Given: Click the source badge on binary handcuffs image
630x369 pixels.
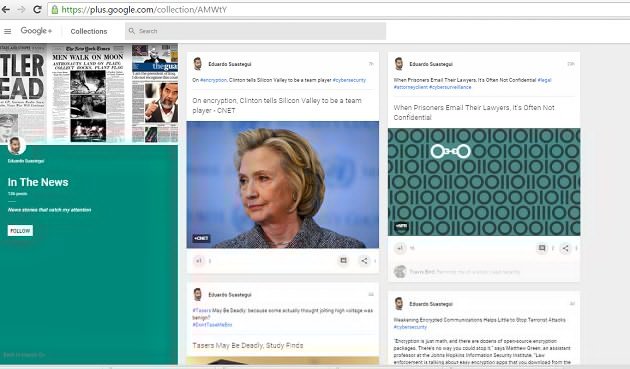Looking at the screenshot, I should pyautogui.click(x=401, y=227).
